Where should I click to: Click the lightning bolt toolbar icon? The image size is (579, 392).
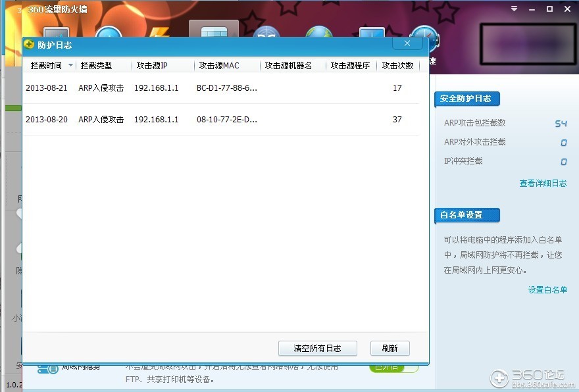159,33
